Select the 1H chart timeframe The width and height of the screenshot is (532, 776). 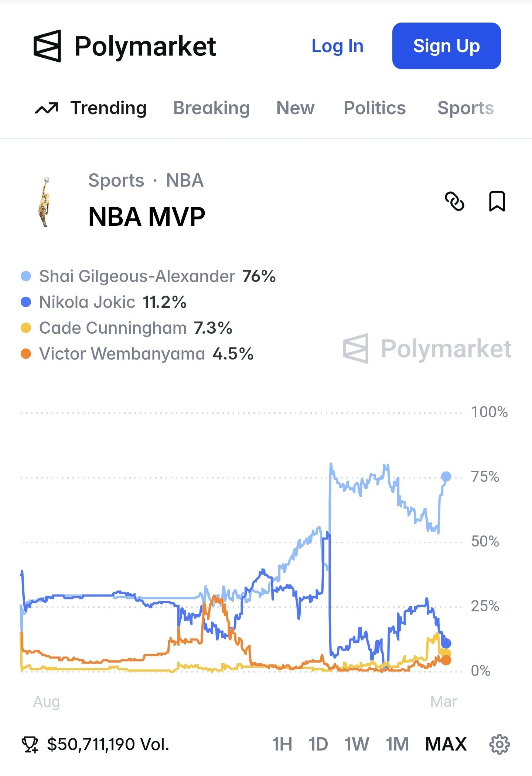pyautogui.click(x=282, y=744)
